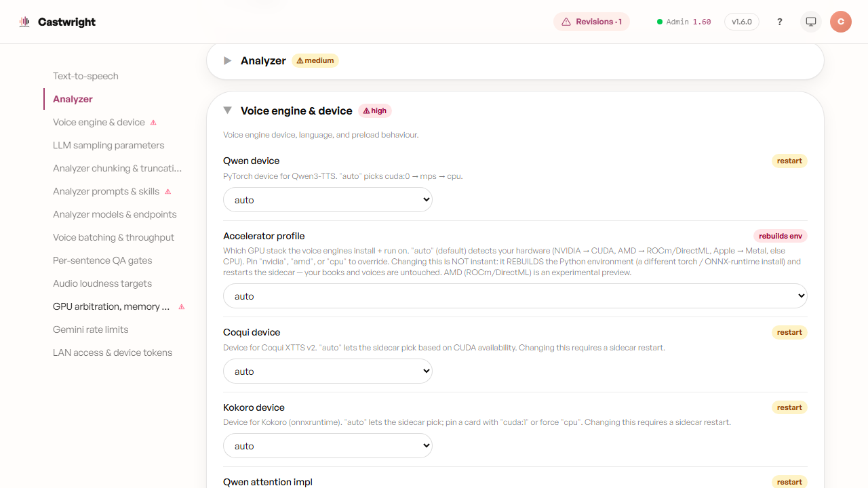The image size is (868, 488).
Task: Click the restart badge for Qwen device
Action: pos(789,161)
